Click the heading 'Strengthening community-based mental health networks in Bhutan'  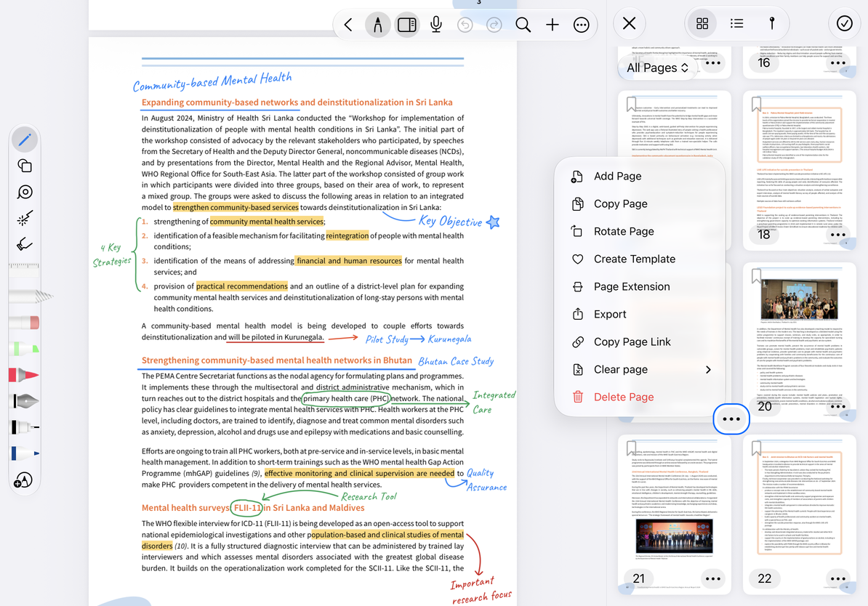pos(277,360)
